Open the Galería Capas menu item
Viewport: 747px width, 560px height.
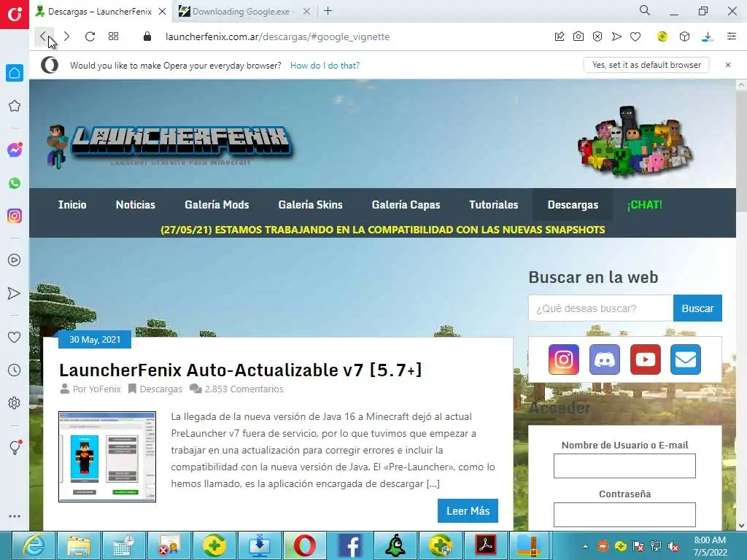pyautogui.click(x=406, y=205)
